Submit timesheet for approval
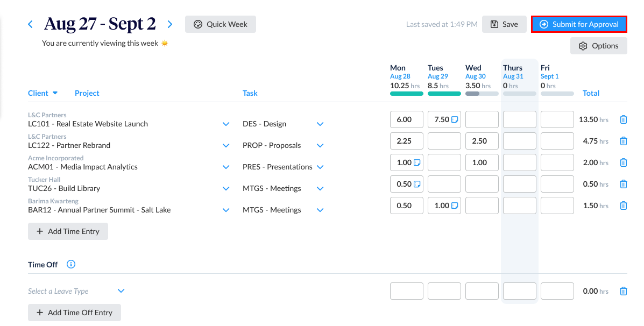 tap(579, 24)
